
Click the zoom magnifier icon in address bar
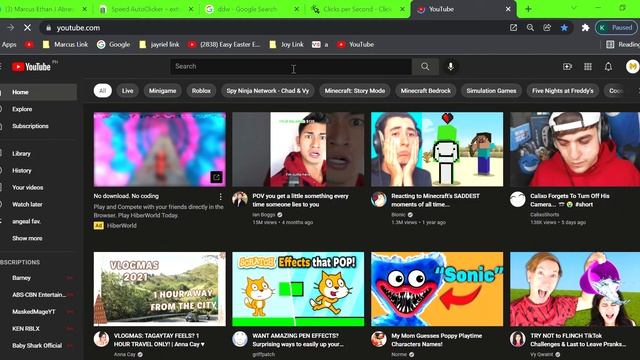tap(530, 28)
